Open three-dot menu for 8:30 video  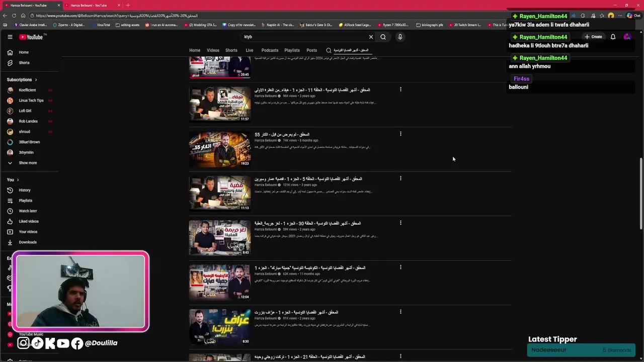coord(400,312)
